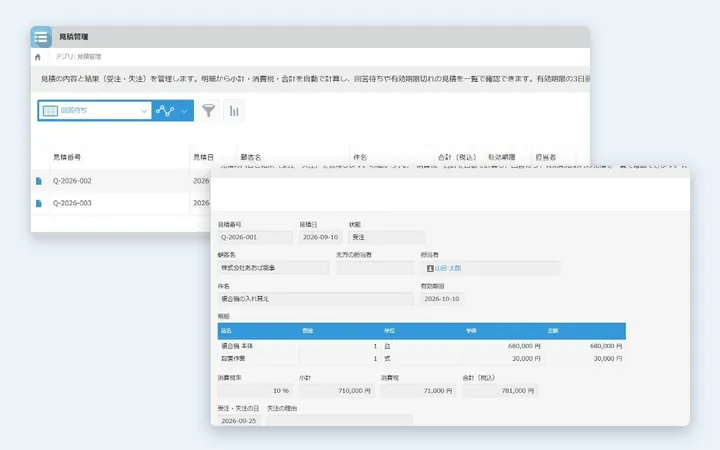The width and height of the screenshot is (720, 450).
Task: Click the 2026-09-25 受注・失注の日 field
Action: point(239,421)
